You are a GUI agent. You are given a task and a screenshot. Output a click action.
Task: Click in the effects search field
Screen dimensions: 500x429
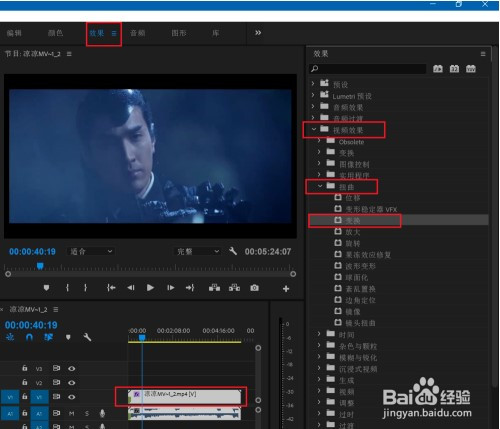(x=368, y=69)
